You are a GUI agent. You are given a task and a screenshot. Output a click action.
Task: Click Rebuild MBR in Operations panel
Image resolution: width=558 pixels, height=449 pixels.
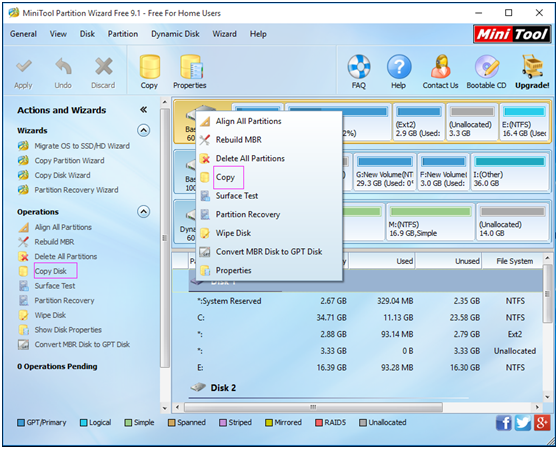(54, 242)
